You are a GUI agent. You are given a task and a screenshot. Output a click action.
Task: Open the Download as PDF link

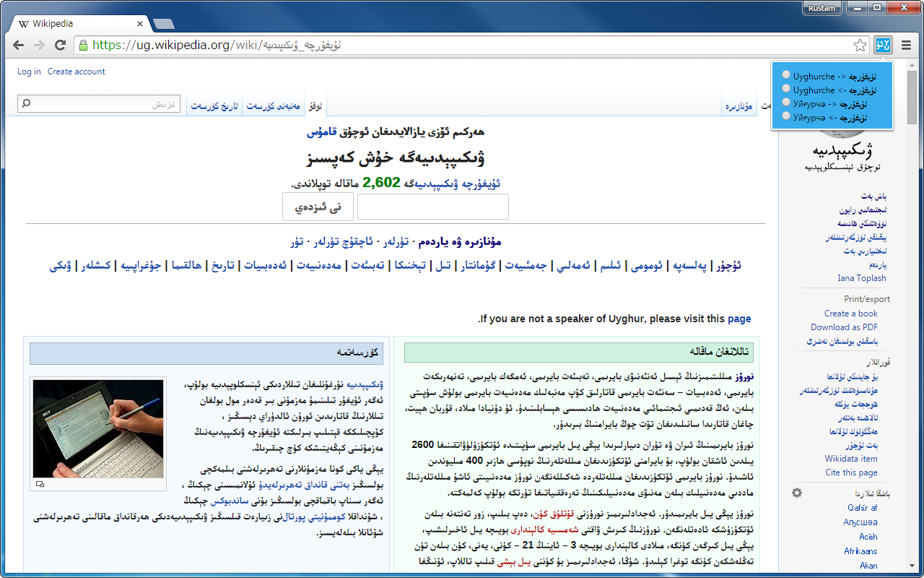point(844,327)
